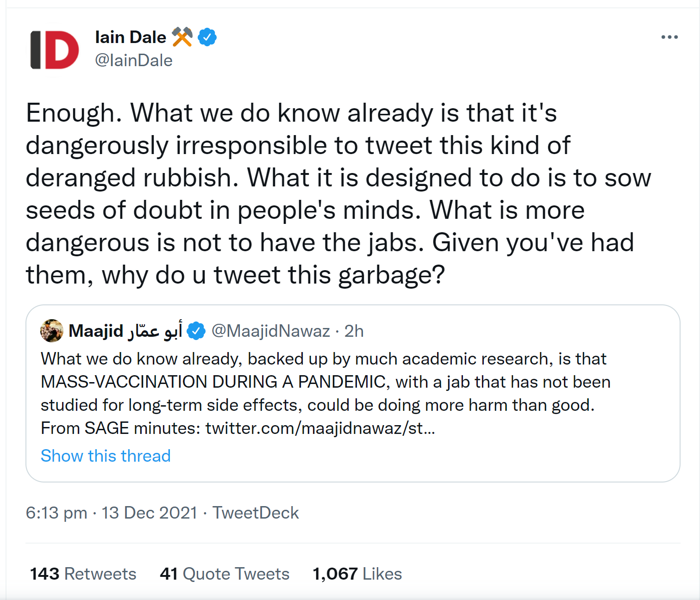Click the 2h timestamp on quoted tweet
Viewport: 700px width, 600px height.
pos(354,331)
